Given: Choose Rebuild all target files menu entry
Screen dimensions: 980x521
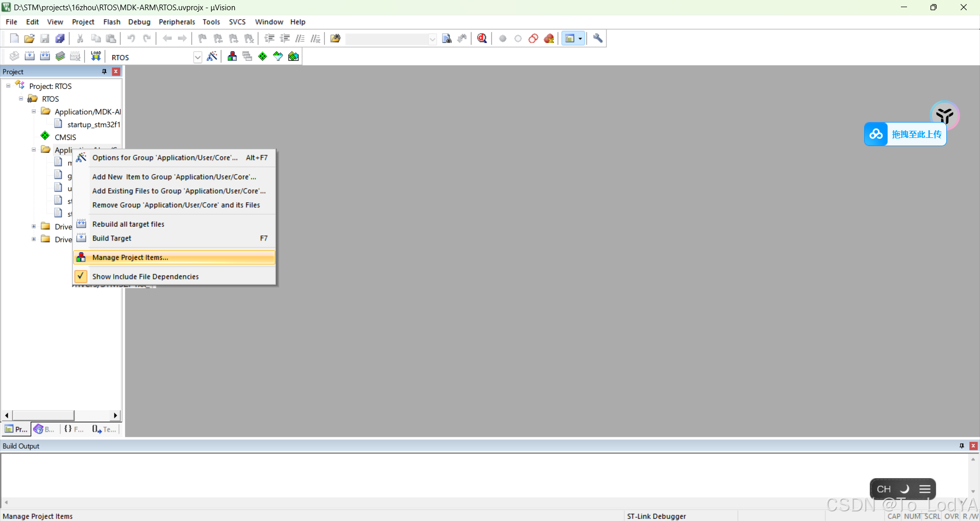Looking at the screenshot, I should [x=174, y=224].
